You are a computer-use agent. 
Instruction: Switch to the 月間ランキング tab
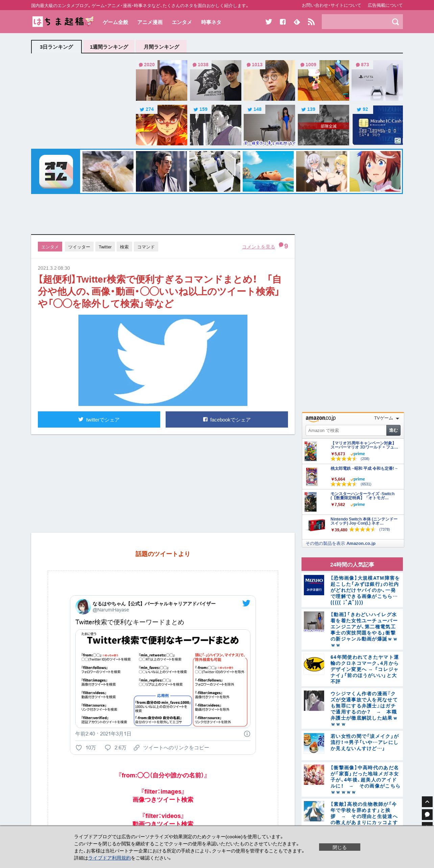click(x=161, y=47)
